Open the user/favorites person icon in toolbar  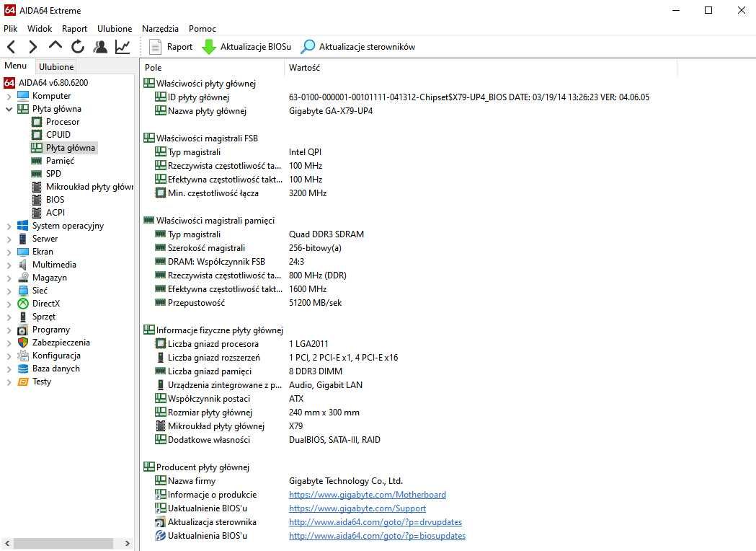tap(100, 47)
